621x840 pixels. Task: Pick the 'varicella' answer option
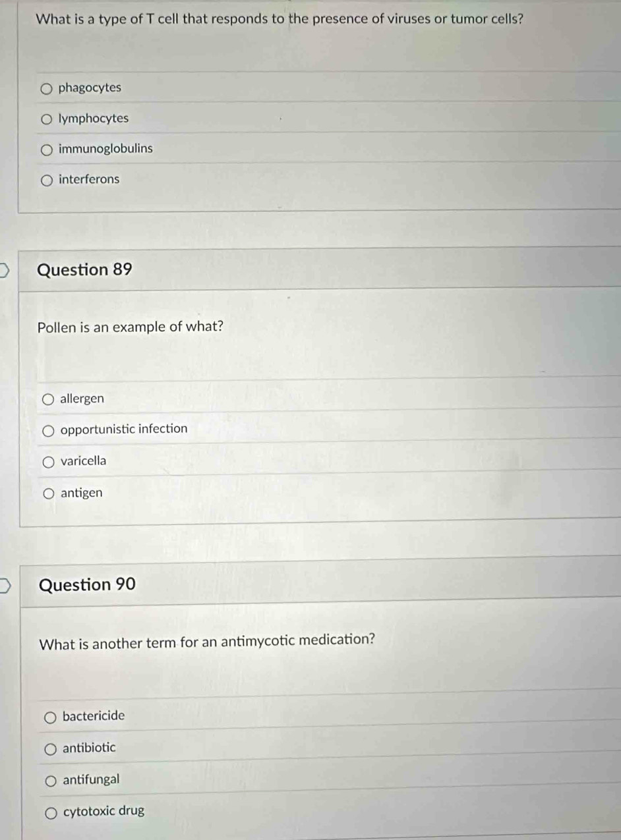tap(49, 462)
